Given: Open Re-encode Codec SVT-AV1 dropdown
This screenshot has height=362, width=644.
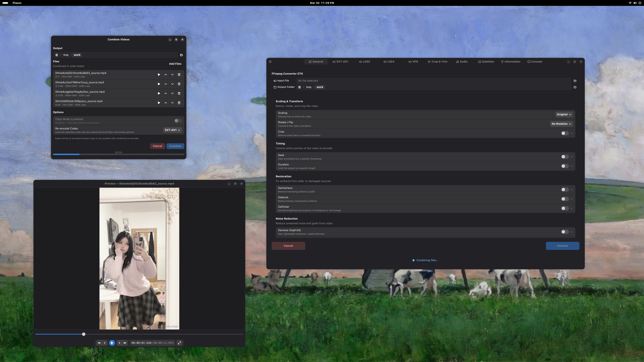Looking at the screenshot, I should pyautogui.click(x=172, y=130).
